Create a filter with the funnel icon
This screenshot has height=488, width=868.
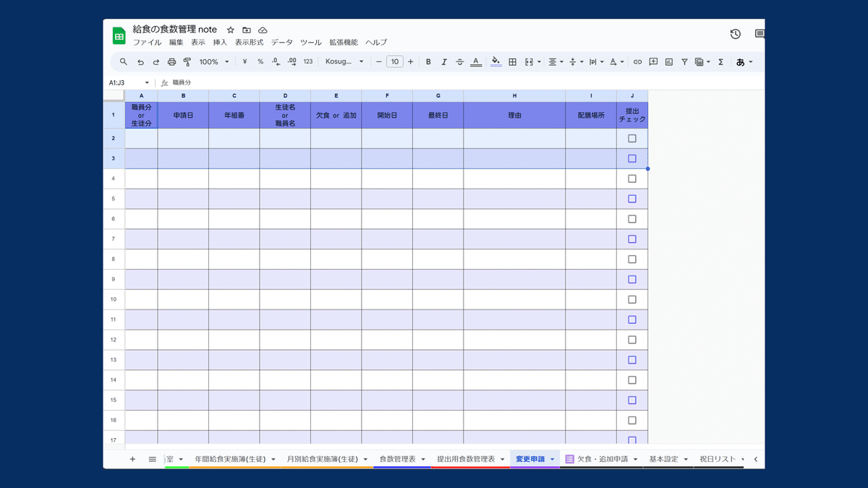684,62
